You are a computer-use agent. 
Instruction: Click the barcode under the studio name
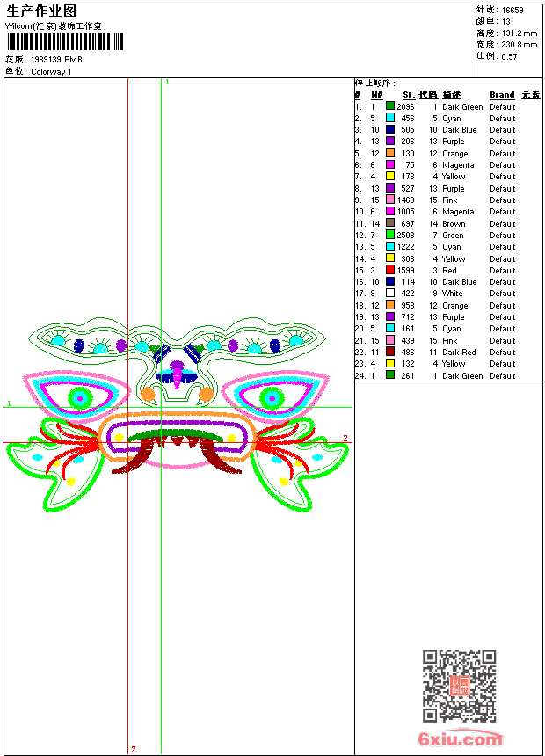[x=65, y=41]
